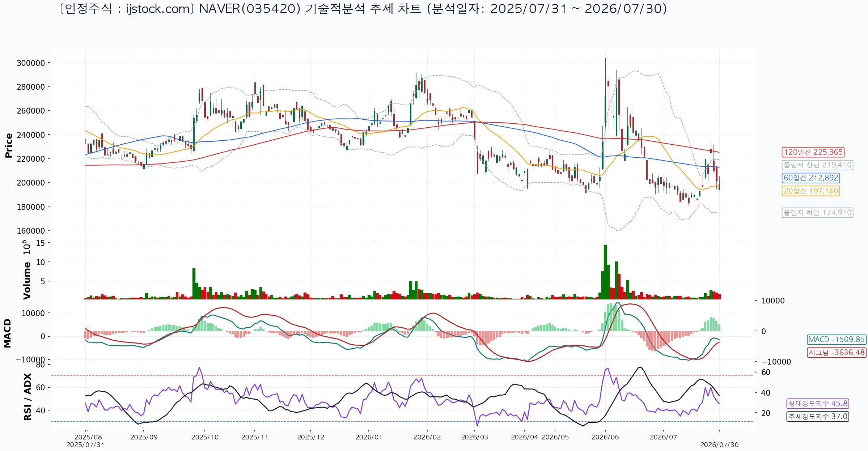Click the NAVER(035420) chart title text

(x=363, y=9)
